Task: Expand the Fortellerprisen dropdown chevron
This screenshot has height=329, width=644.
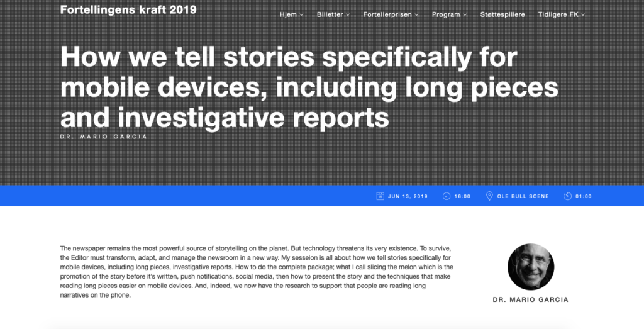Action: [416, 15]
